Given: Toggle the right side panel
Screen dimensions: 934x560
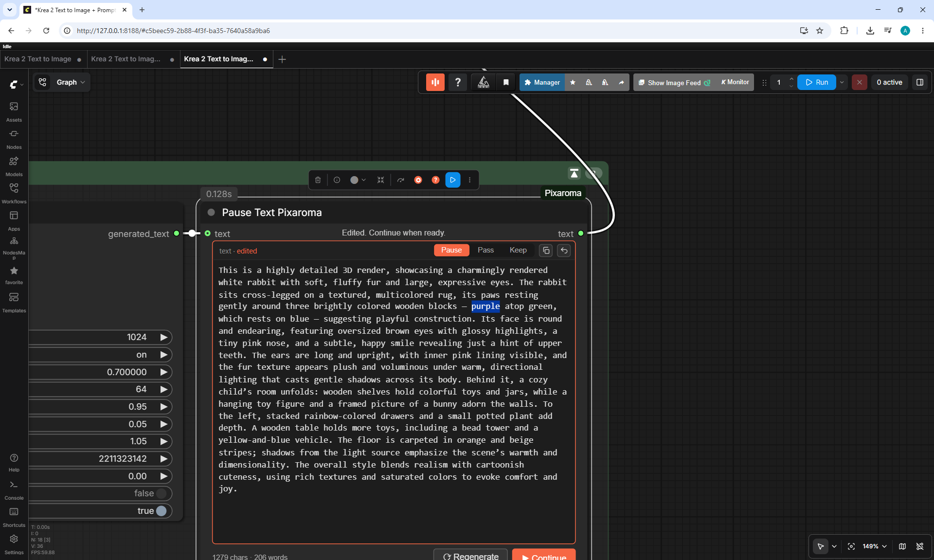Looking at the screenshot, I should coord(920,82).
